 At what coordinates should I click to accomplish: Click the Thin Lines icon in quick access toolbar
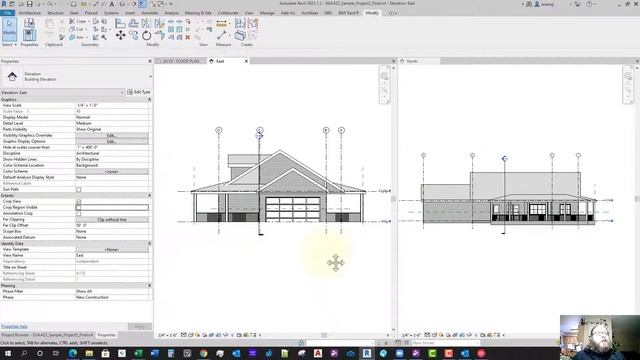(x=142, y=4)
